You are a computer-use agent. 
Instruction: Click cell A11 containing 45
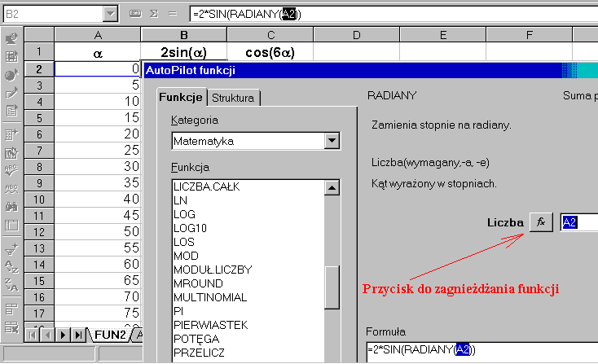98,215
